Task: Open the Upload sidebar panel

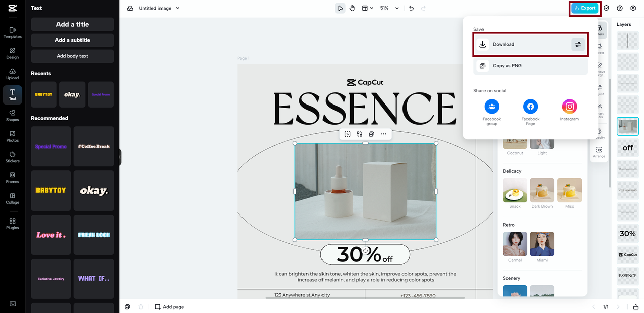Action: click(x=12, y=74)
